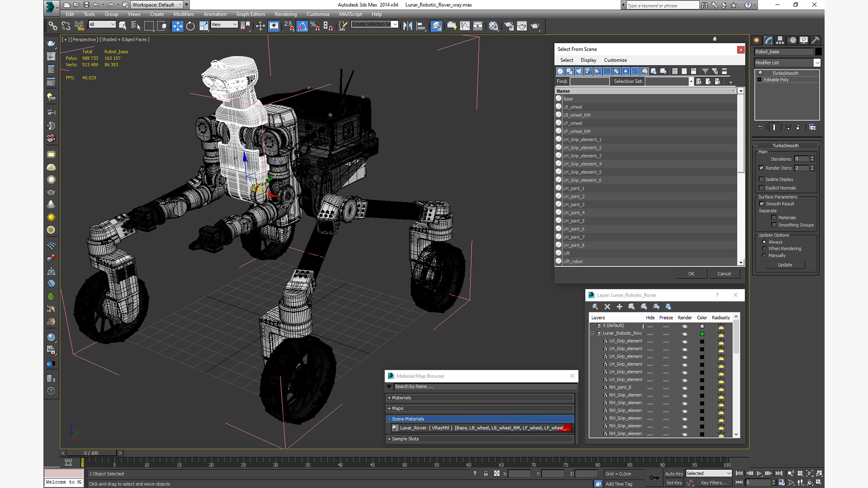Click Render Production teapot icon
The image size is (868, 488).
tap(535, 26)
